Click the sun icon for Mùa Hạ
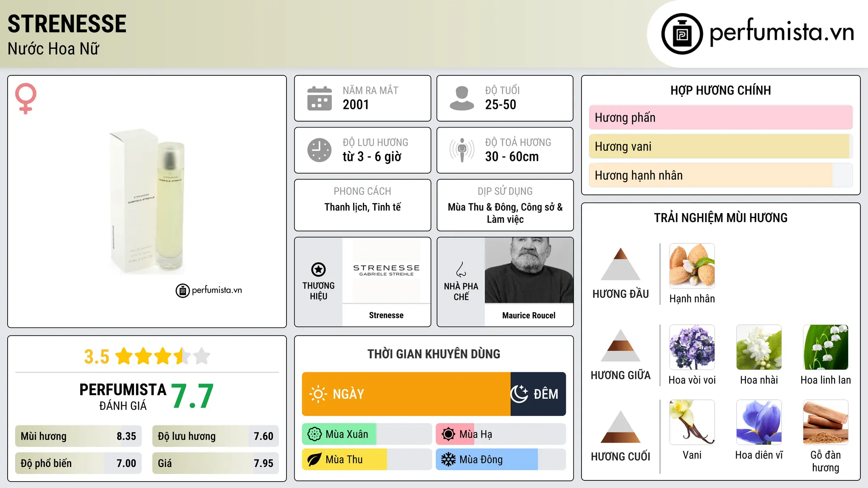This screenshot has height=488, width=868. tap(448, 434)
